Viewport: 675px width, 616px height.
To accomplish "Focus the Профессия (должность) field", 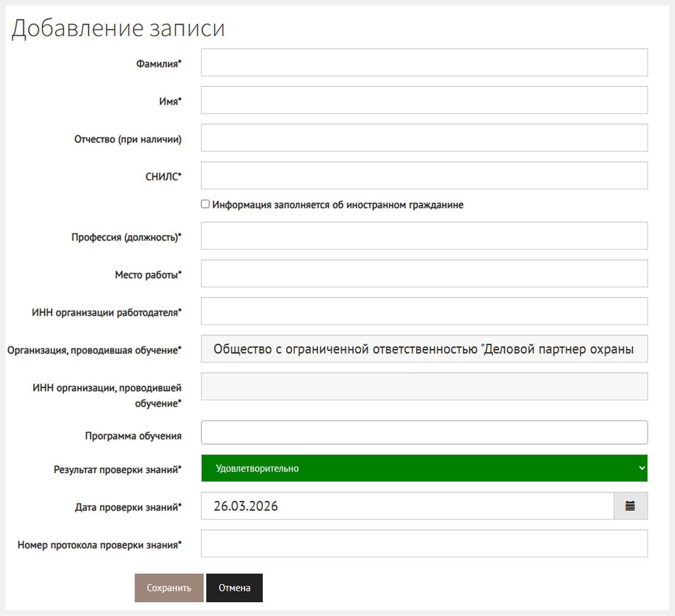I will click(x=424, y=236).
